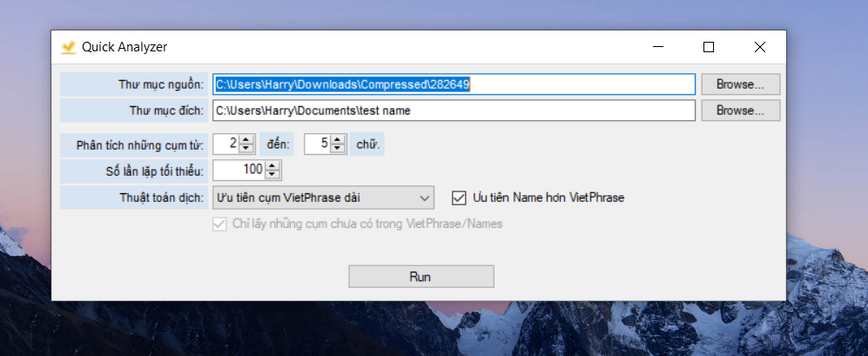Click the phrase range start field showing 2

click(x=225, y=144)
